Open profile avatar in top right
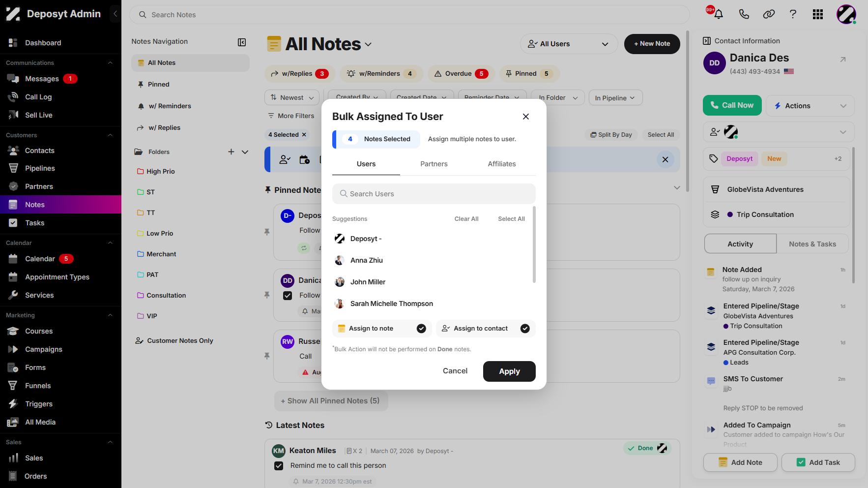The image size is (868, 488). click(x=846, y=14)
